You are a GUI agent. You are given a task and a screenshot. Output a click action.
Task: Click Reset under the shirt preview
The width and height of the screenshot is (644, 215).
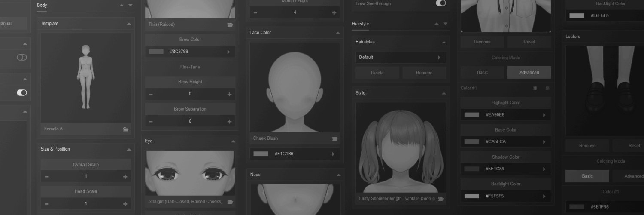(529, 42)
